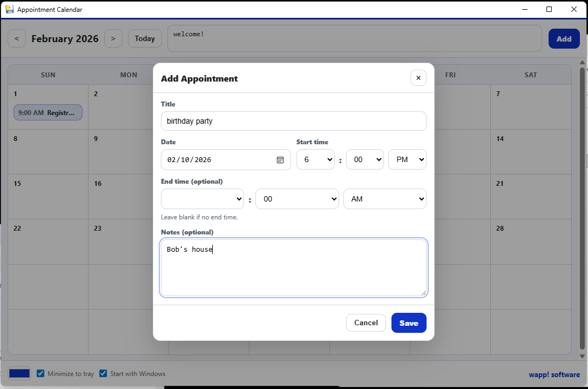Open the 9:00 AM Registration appointment on February 1
The image size is (588, 389).
pos(48,112)
